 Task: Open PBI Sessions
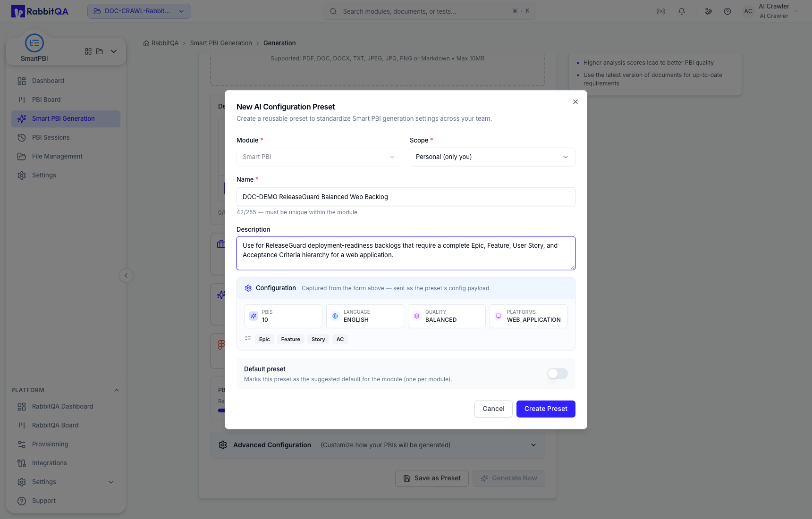coord(66,138)
